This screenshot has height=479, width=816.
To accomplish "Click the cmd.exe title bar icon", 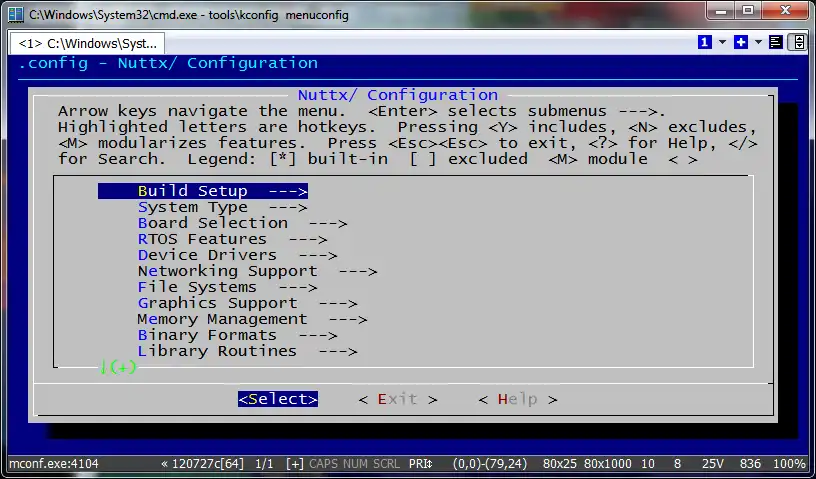I will [16, 14].
